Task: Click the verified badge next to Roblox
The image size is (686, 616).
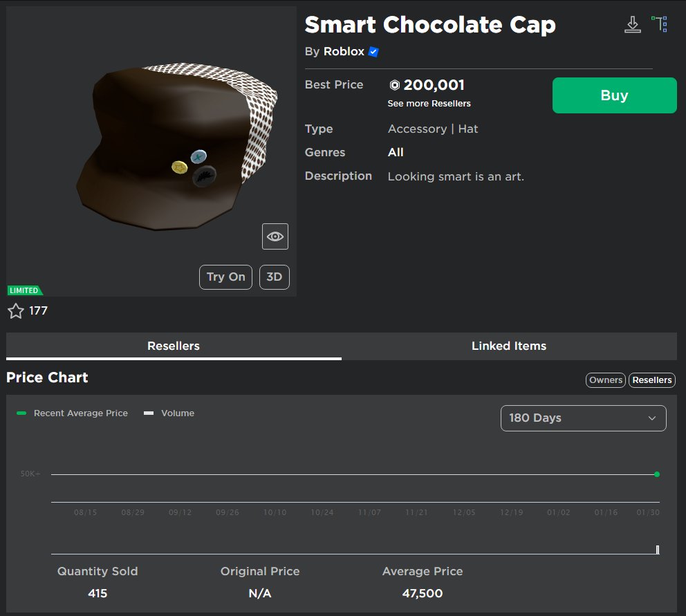Action: point(373,51)
